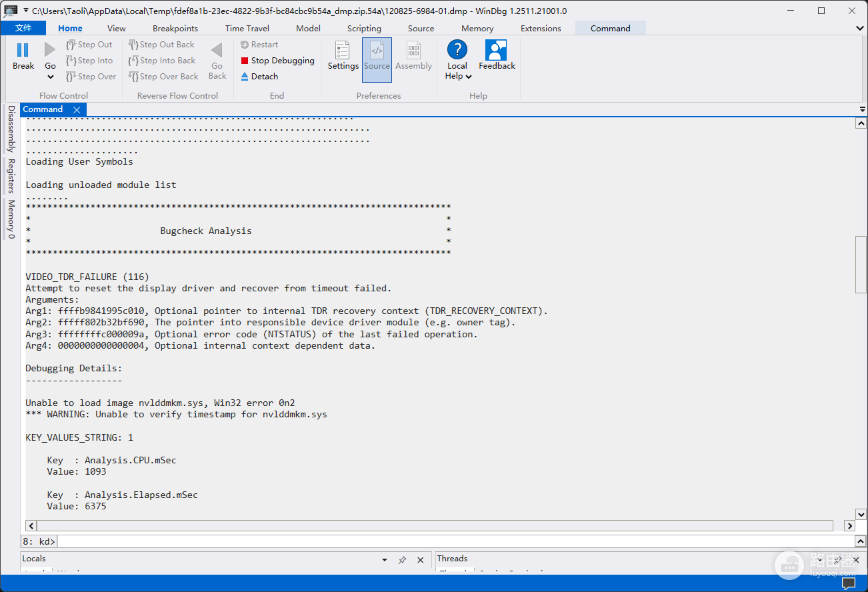Click the Go play icon

point(50,50)
